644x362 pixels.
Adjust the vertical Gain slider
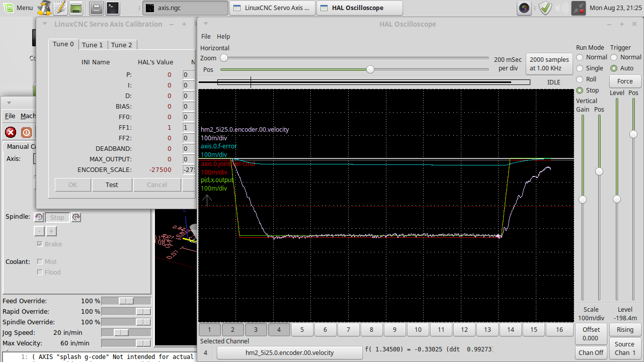(583, 207)
